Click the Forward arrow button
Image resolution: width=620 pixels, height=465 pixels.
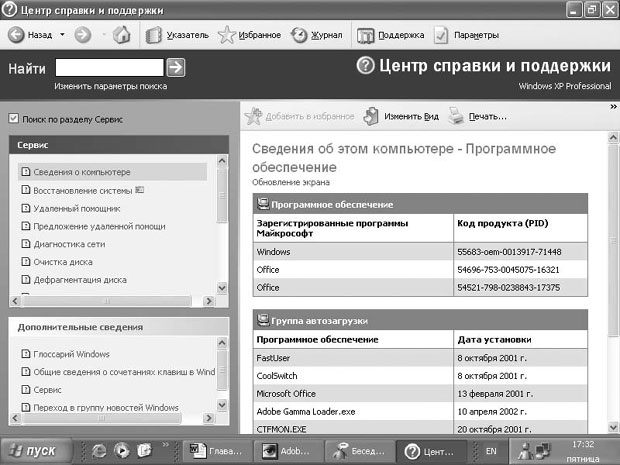(83, 35)
